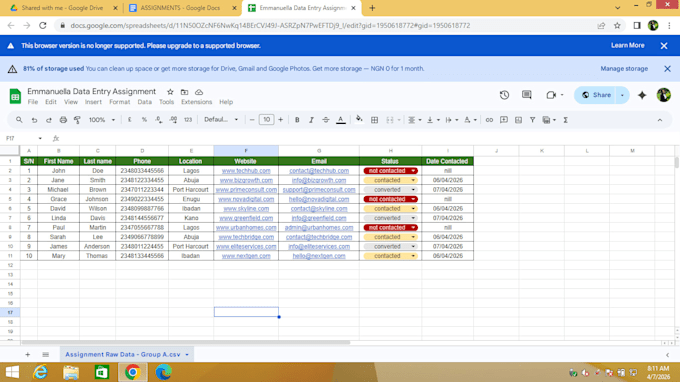Decrease font size with minus
The image size is (680, 382).
click(252, 120)
